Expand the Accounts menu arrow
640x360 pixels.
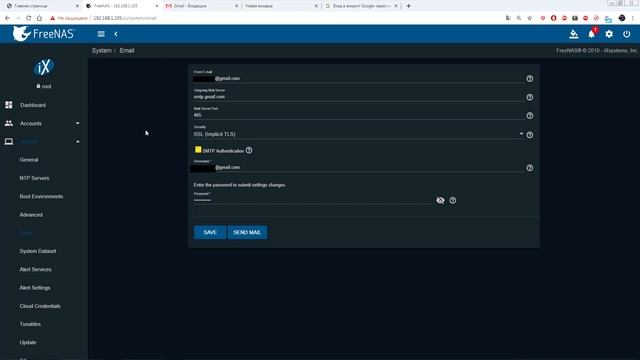[78, 123]
